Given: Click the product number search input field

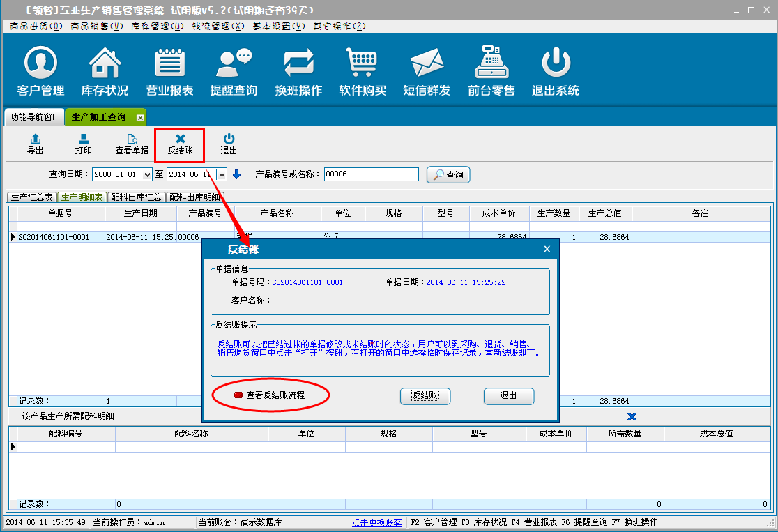Looking at the screenshot, I should 371,174.
